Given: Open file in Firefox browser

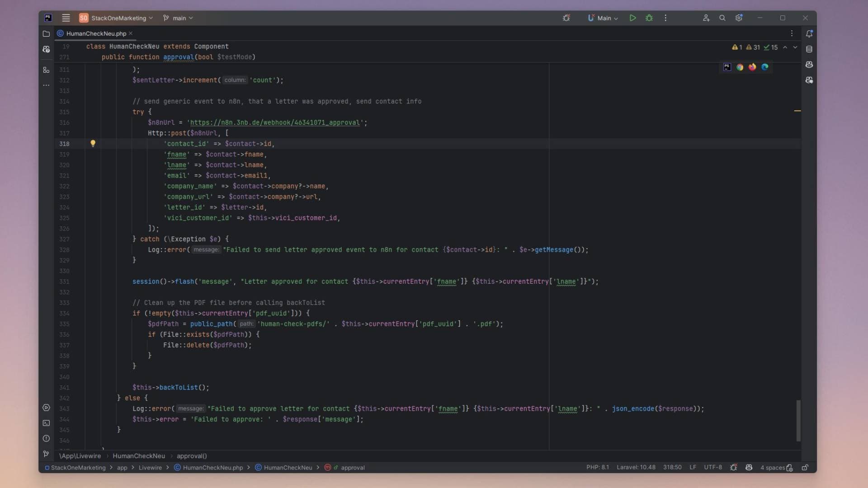Looking at the screenshot, I should (752, 67).
